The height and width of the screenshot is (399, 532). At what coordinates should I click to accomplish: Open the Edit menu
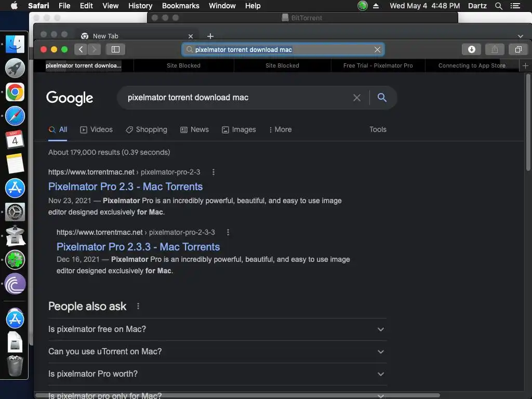pos(86,6)
